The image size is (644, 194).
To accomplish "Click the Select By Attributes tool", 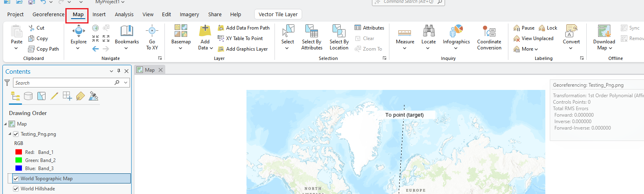I will click(x=312, y=37).
